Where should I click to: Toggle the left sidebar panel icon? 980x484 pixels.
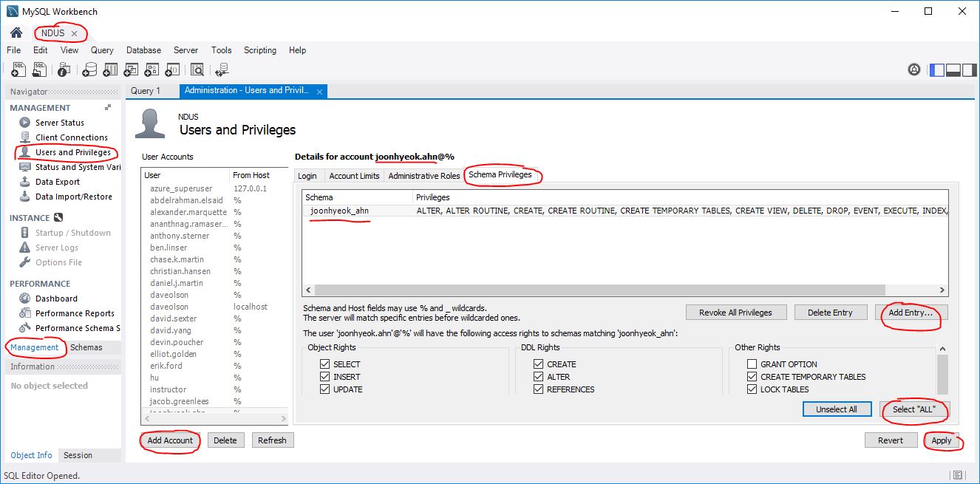click(x=936, y=70)
